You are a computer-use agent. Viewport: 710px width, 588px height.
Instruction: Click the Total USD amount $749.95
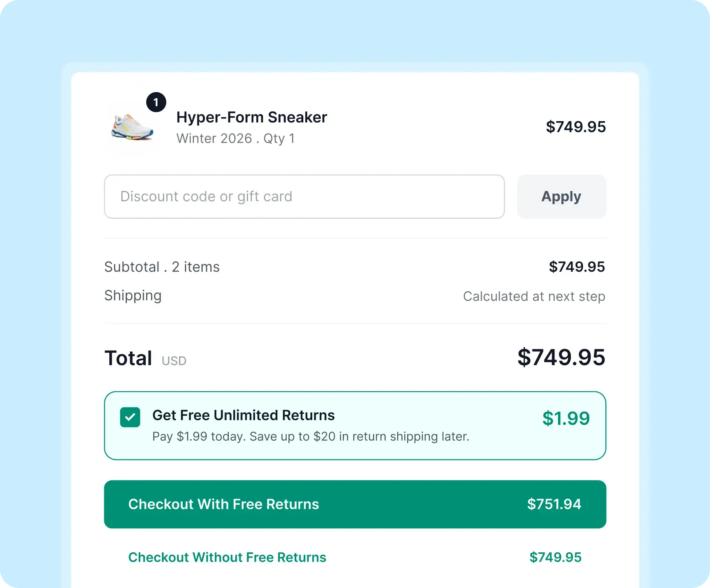pos(561,357)
